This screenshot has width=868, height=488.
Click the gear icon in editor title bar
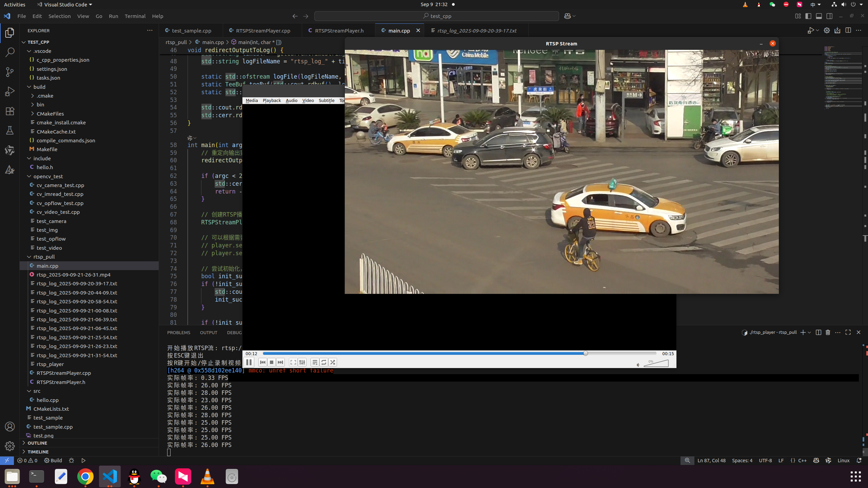click(x=827, y=30)
